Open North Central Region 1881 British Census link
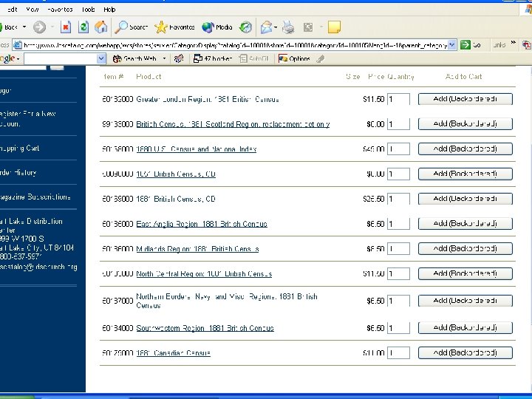The height and width of the screenshot is (399, 532). [204, 274]
